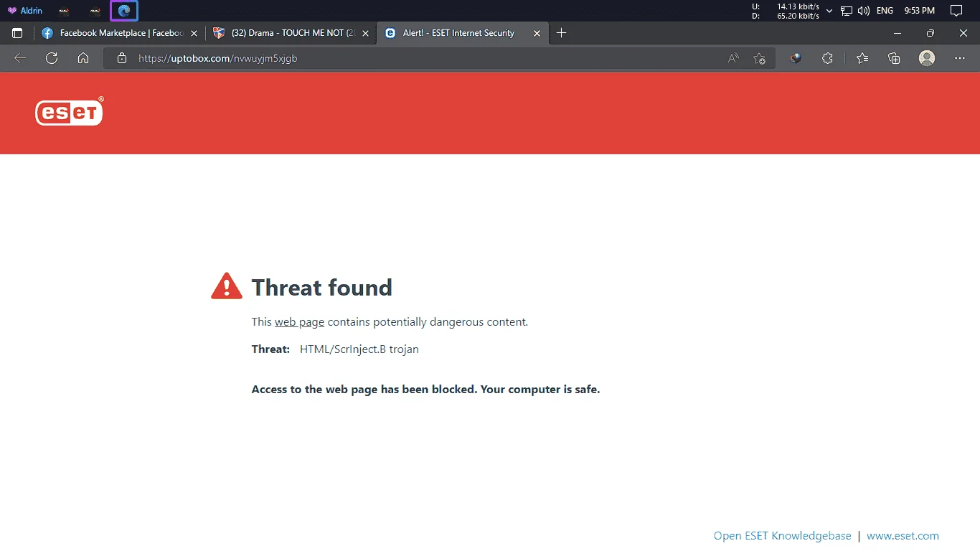
Task: Close the Drama - TOUCH ME NOT tab
Action: pyautogui.click(x=366, y=33)
